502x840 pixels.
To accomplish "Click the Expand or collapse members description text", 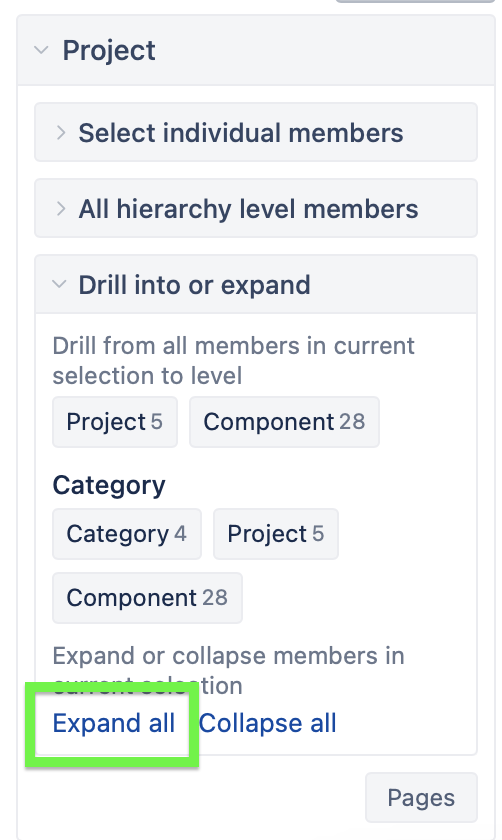I will click(228, 670).
